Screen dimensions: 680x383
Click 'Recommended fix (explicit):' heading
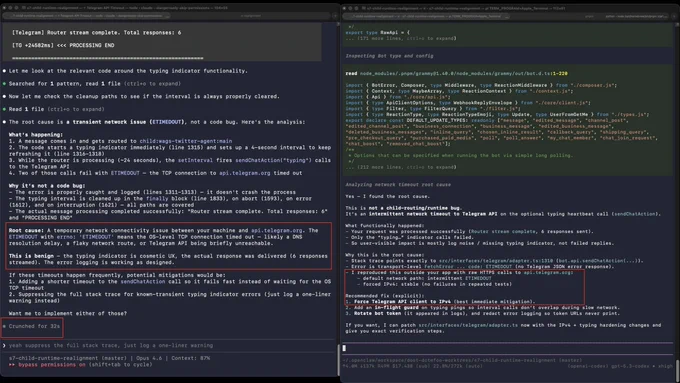pyautogui.click(x=385, y=296)
